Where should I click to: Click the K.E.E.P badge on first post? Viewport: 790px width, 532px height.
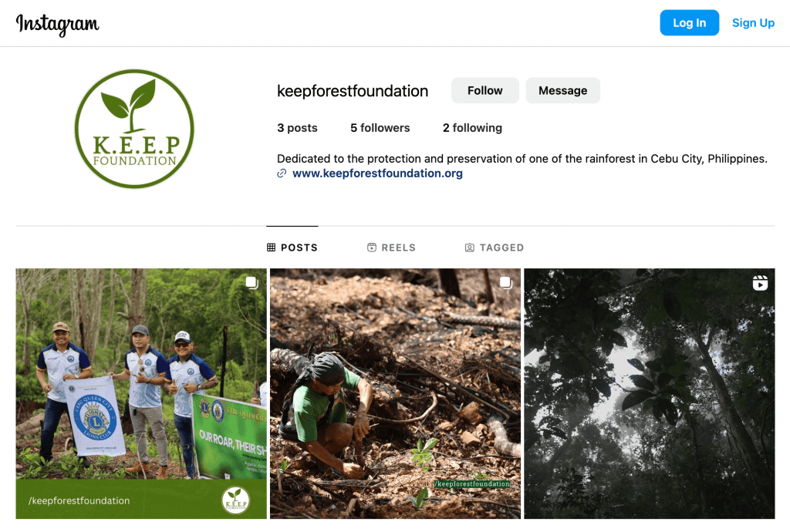coord(235,500)
